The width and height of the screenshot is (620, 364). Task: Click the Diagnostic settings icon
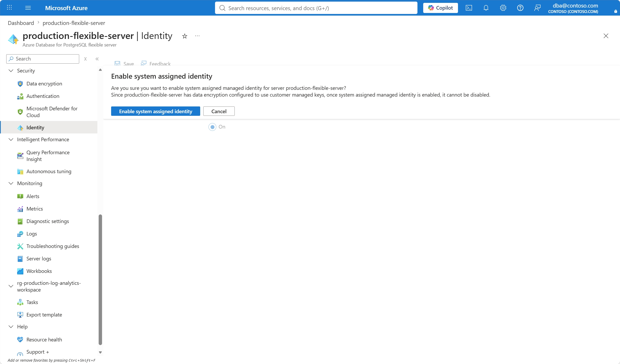20,221
